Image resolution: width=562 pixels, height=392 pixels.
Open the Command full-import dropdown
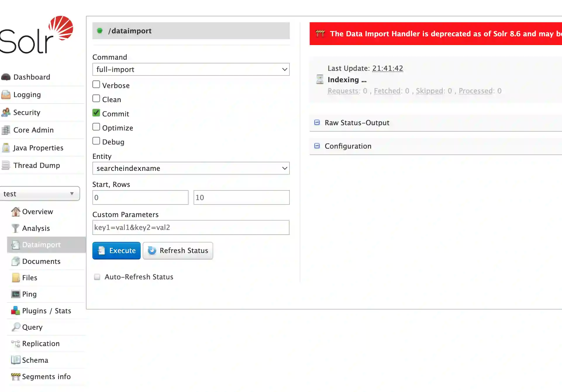point(191,69)
